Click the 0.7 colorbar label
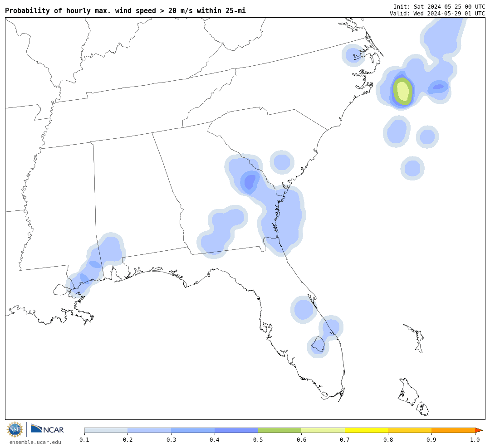The height and width of the screenshot is (448, 490). (x=345, y=440)
